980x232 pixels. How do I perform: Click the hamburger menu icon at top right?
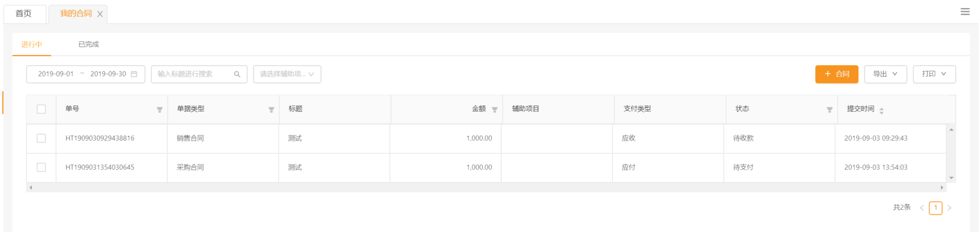965,11
